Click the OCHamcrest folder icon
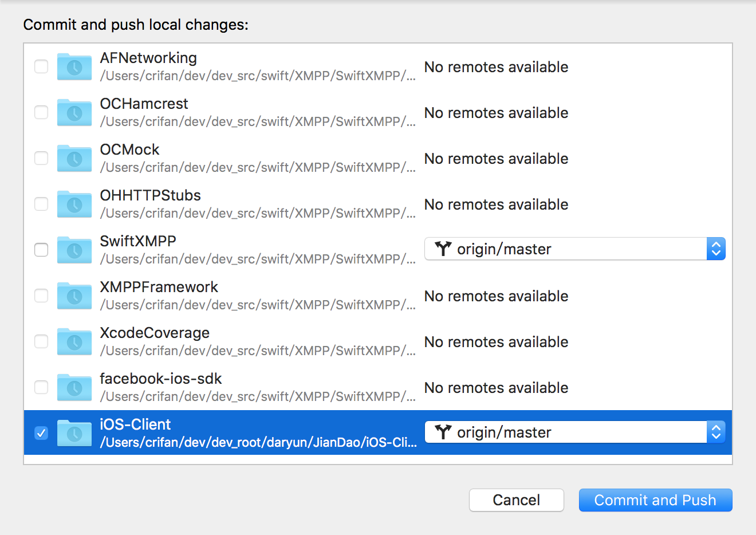 pyautogui.click(x=74, y=113)
